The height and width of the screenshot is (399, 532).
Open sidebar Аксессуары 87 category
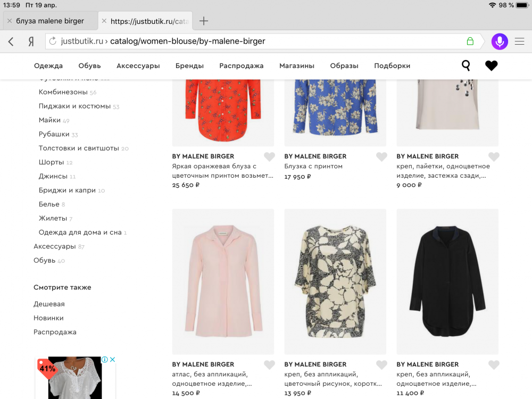tap(59, 246)
